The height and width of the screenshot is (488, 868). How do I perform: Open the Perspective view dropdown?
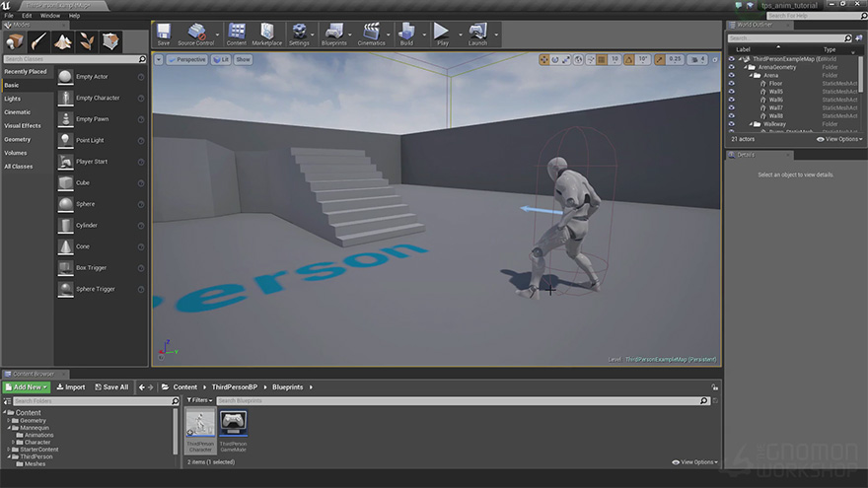pyautogui.click(x=186, y=60)
